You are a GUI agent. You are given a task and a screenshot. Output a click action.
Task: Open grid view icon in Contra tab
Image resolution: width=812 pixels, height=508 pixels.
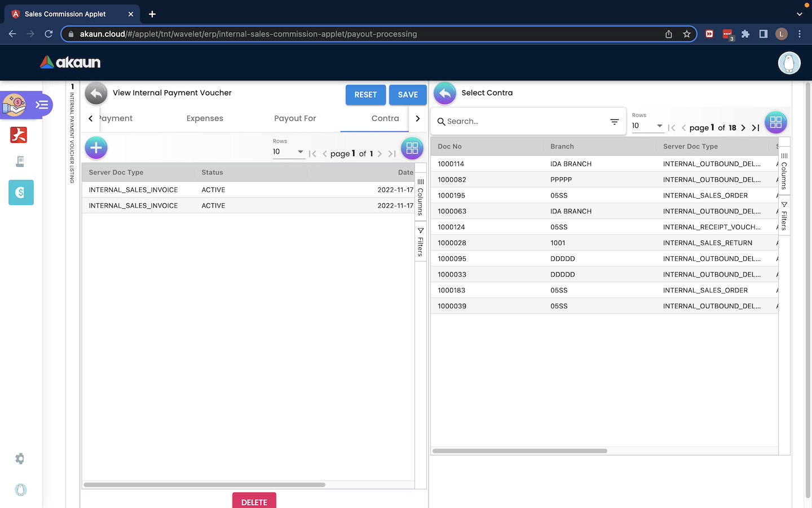coord(412,148)
